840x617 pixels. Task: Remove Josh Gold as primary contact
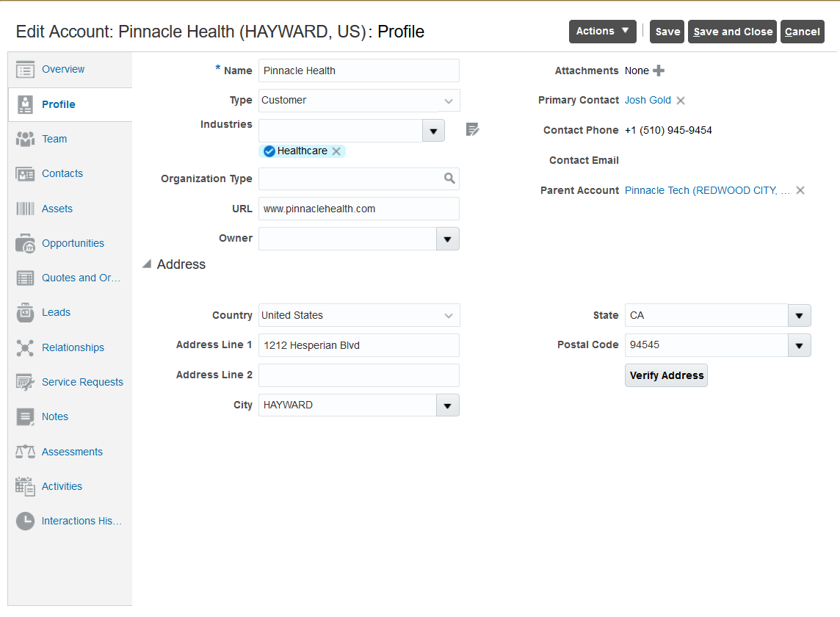point(681,101)
